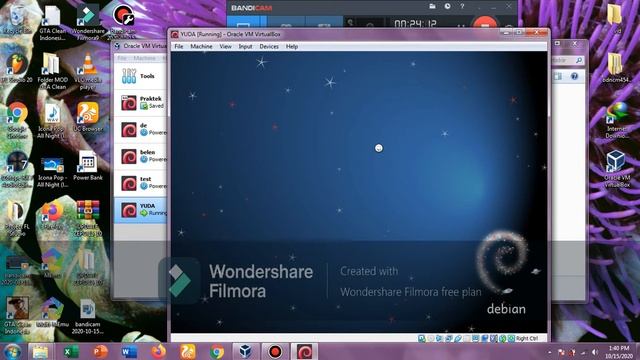
Task: Open the Help menu in the YUDA VM window
Action: pos(291,47)
